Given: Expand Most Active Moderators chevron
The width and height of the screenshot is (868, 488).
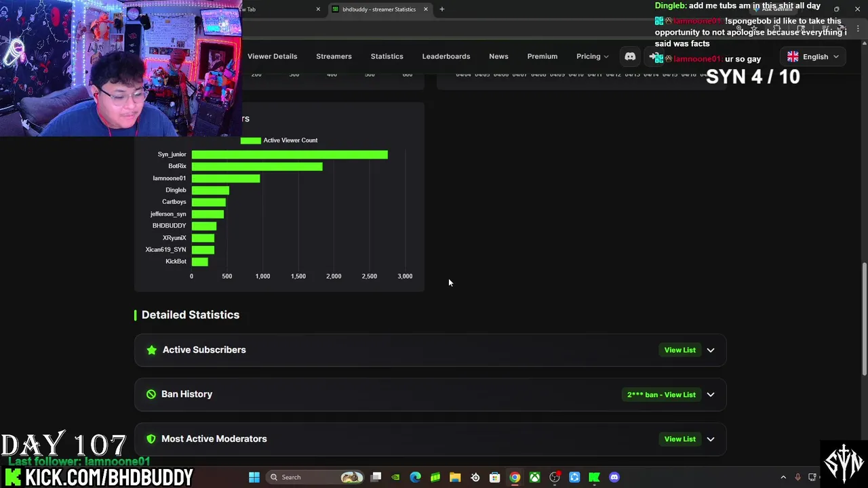Looking at the screenshot, I should coord(711,439).
